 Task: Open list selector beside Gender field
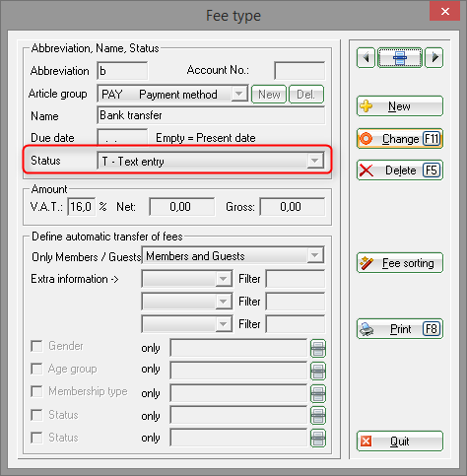318,348
